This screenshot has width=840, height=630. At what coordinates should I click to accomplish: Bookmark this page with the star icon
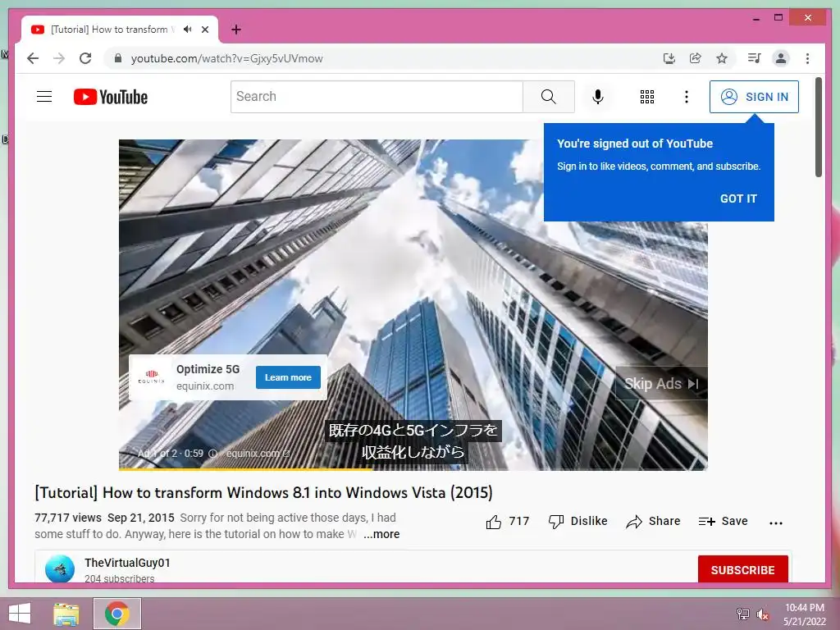click(722, 58)
